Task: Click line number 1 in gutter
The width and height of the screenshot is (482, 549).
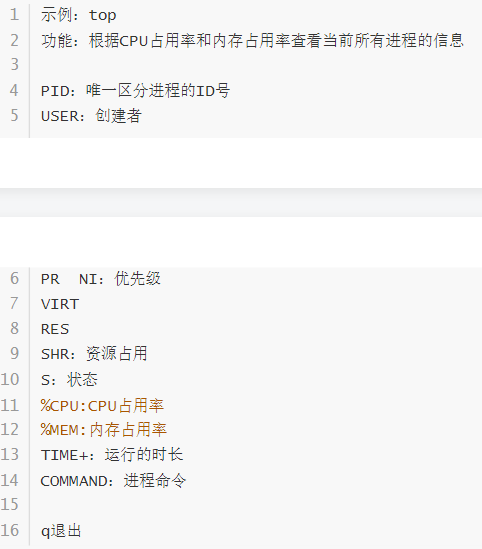Action: [x=14, y=15]
